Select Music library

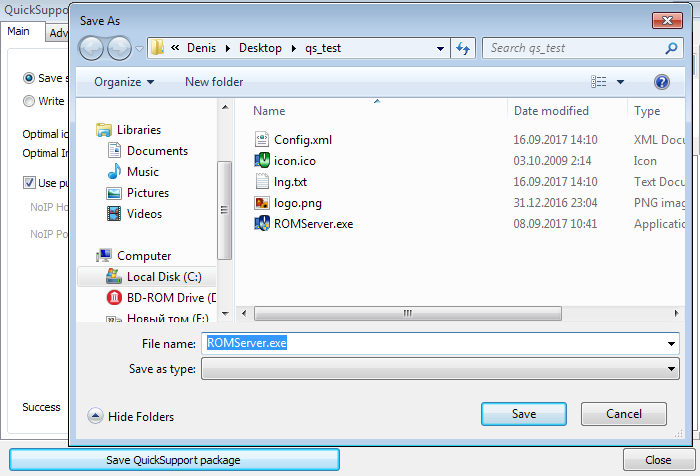[142, 172]
